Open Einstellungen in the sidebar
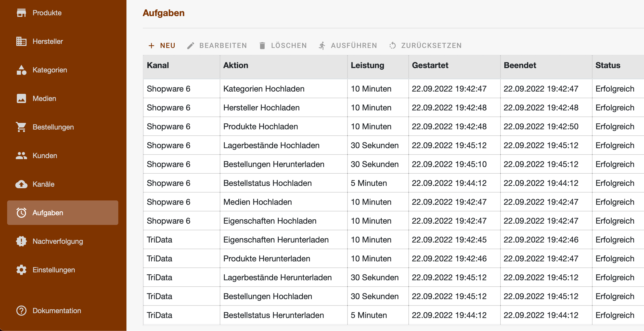 tap(63, 270)
